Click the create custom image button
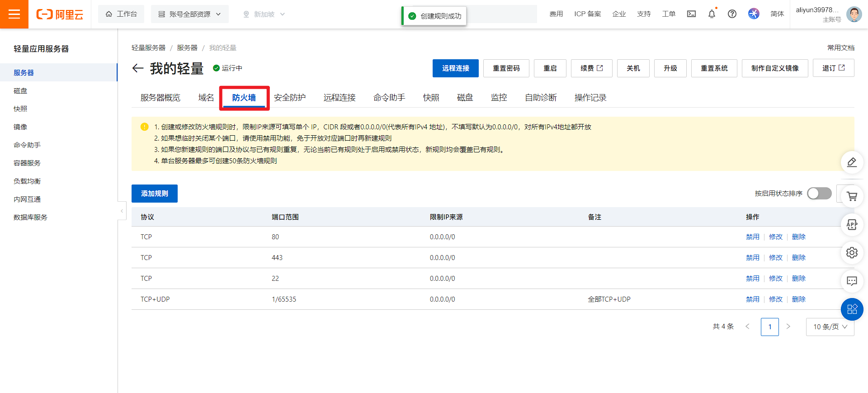 pos(775,68)
